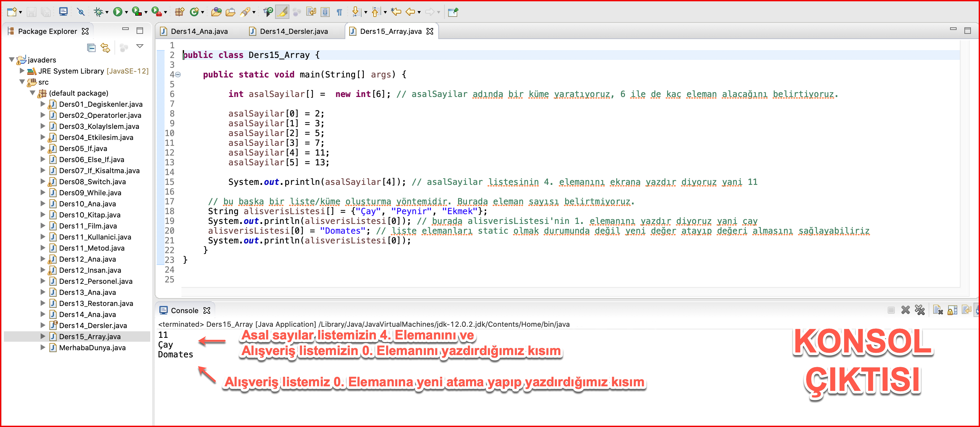
Task: Go Back with yellow left arrow
Action: [x=410, y=12]
